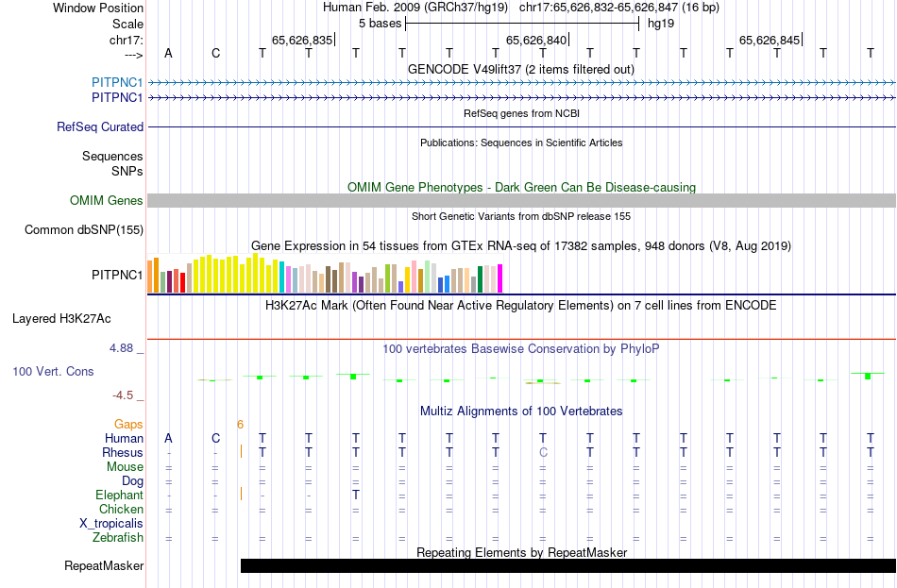Open 'Repeating Elements by RepeatMasker' title

pyautogui.click(x=522, y=552)
